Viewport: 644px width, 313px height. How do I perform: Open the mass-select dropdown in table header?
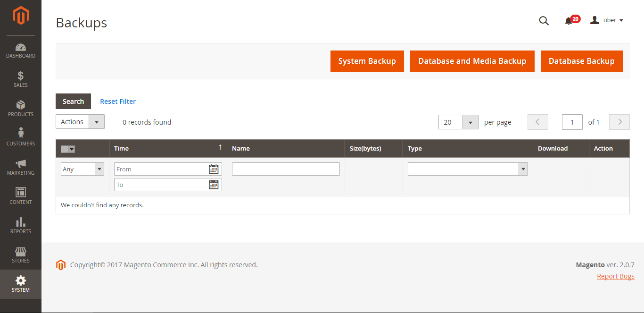(x=68, y=149)
